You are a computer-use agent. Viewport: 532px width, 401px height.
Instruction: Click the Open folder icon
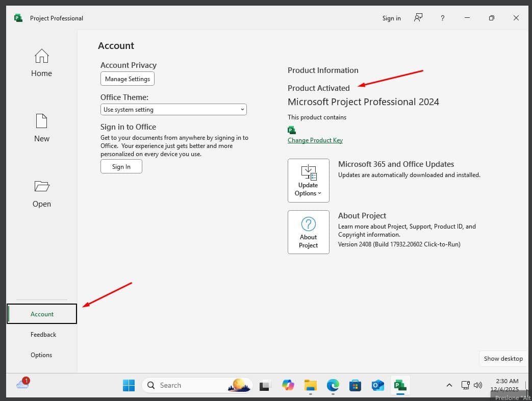tap(41, 186)
